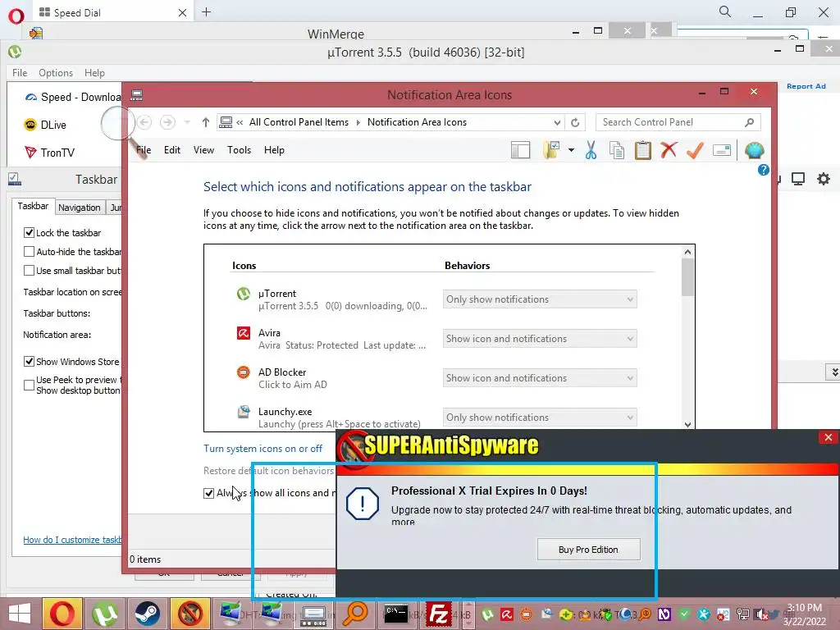
Task: Click Report Ad link in uTorrent
Action: 806,86
